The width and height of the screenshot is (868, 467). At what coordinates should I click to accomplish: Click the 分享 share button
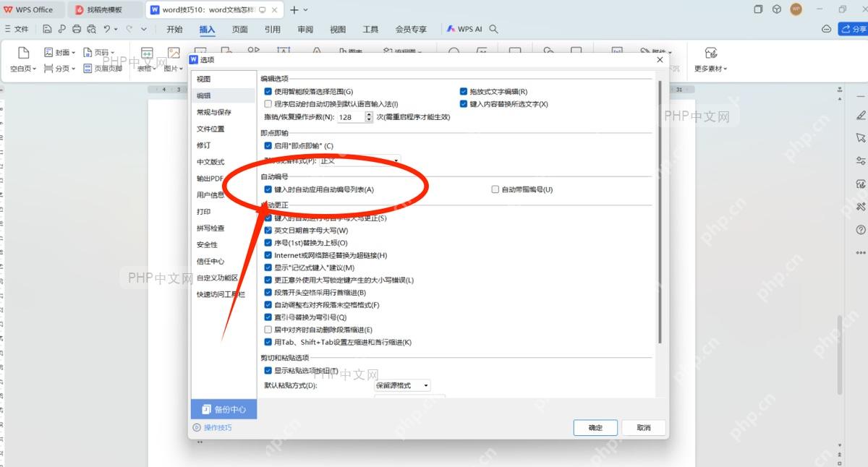pyautogui.click(x=853, y=29)
